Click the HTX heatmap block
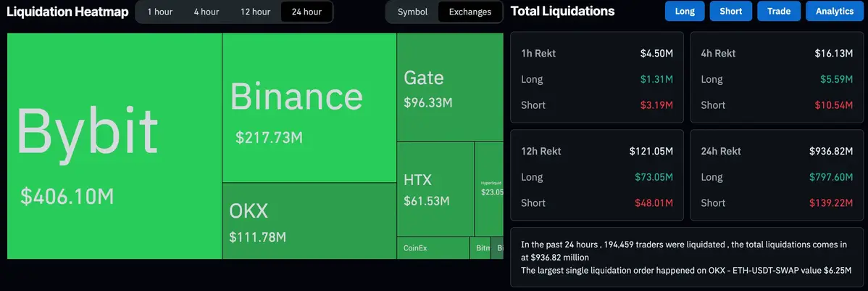The width and height of the screenshot is (868, 291). click(435, 189)
